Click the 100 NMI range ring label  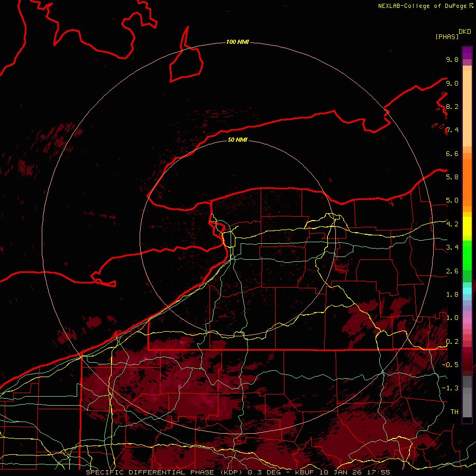[x=237, y=42]
